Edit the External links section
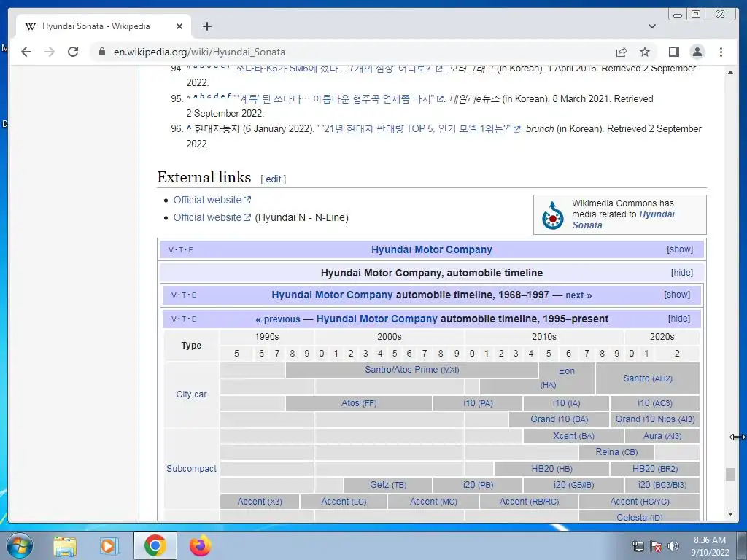The height and width of the screenshot is (560, 747). click(274, 179)
